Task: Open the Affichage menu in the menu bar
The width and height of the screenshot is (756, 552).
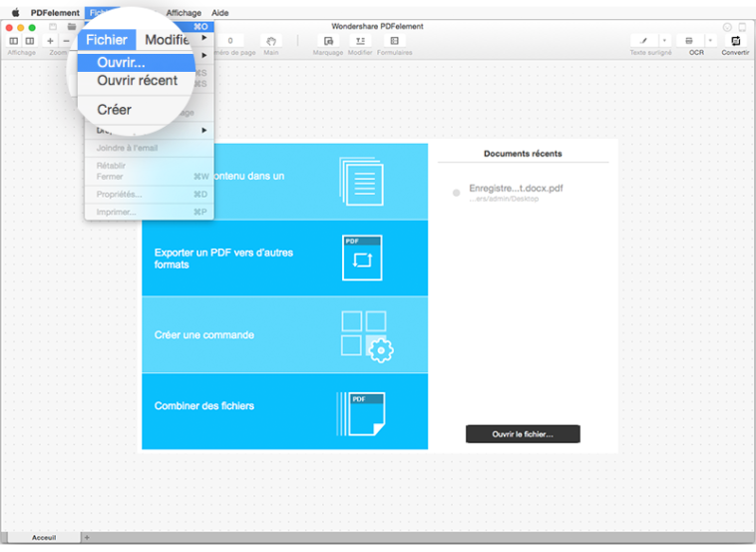Action: (x=184, y=13)
